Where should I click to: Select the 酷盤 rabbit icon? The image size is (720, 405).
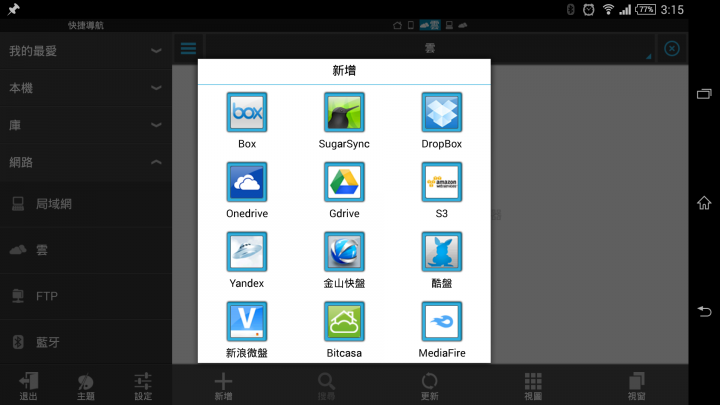point(441,252)
